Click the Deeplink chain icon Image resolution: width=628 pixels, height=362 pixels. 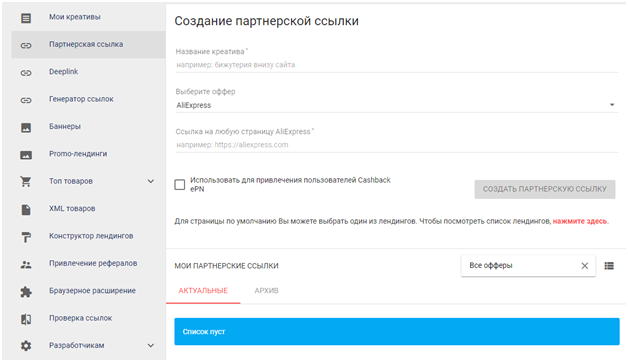point(26,72)
